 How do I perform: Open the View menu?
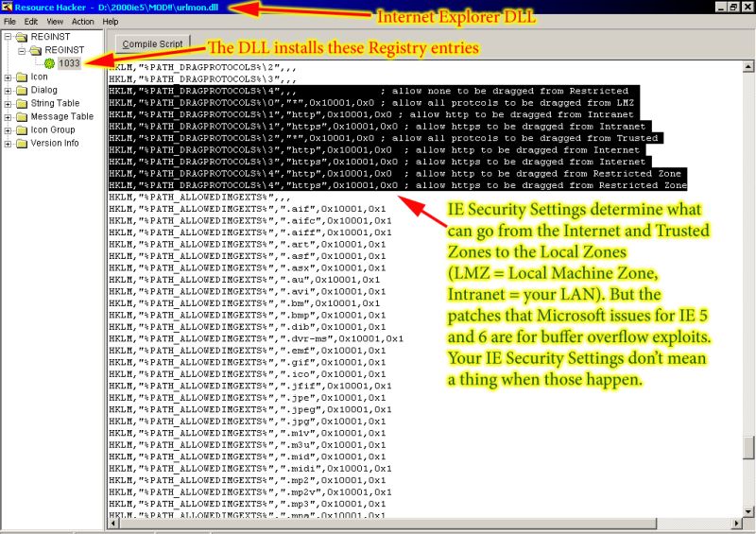tap(56, 21)
